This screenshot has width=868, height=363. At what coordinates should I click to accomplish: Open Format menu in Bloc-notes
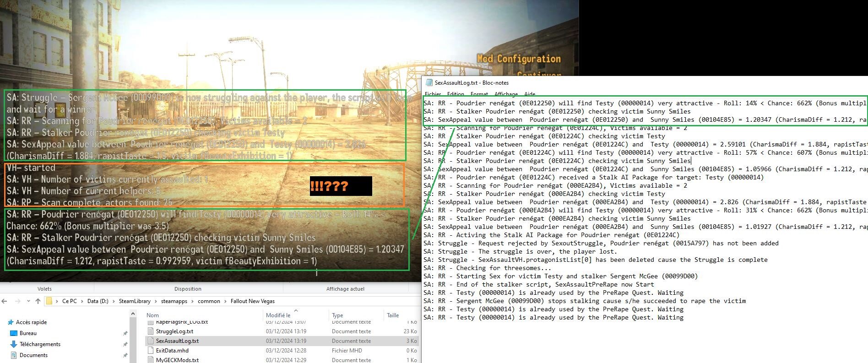click(479, 94)
